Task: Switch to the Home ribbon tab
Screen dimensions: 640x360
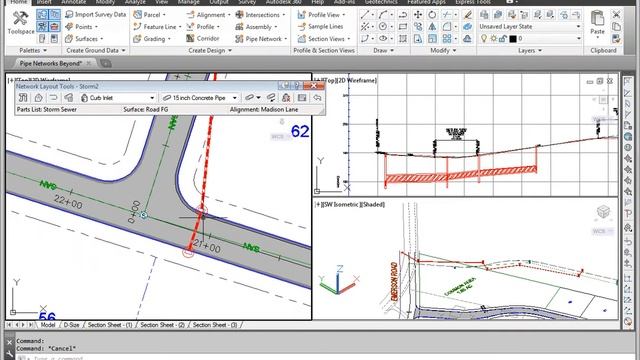Action: pyautogui.click(x=18, y=2)
